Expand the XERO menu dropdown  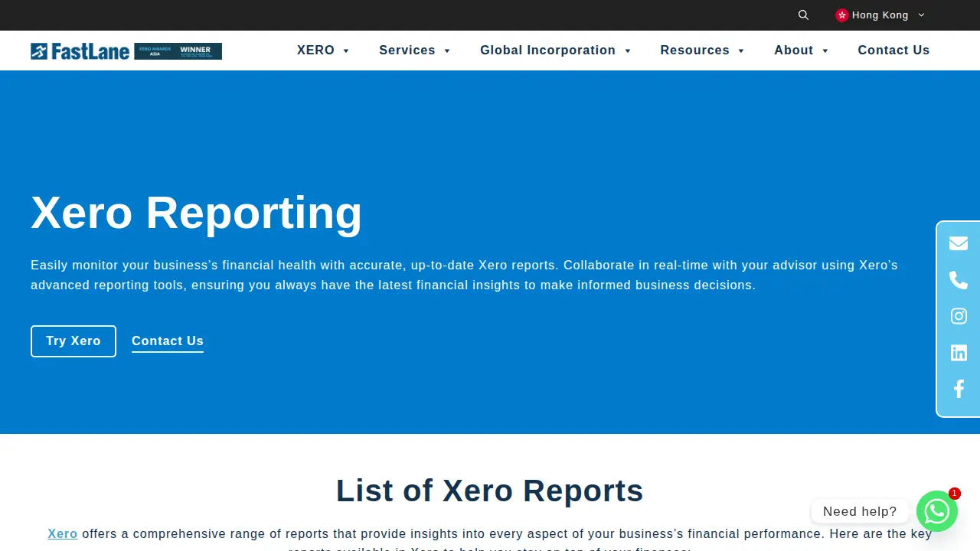(323, 51)
